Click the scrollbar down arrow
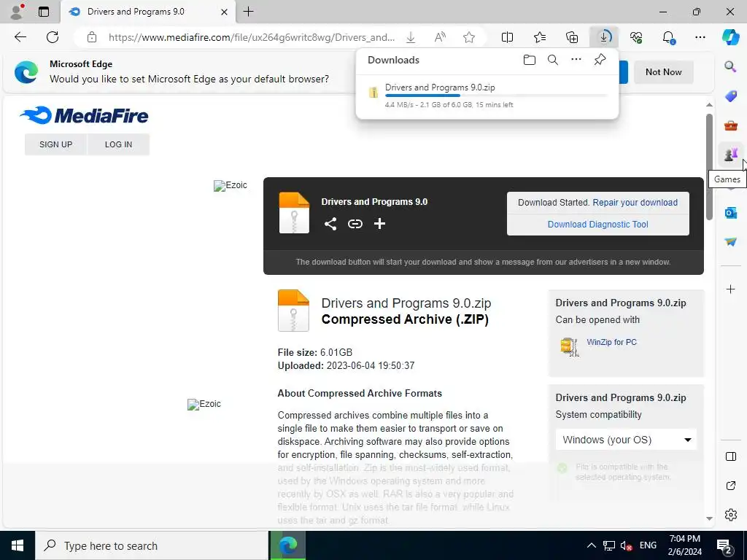 point(709,518)
